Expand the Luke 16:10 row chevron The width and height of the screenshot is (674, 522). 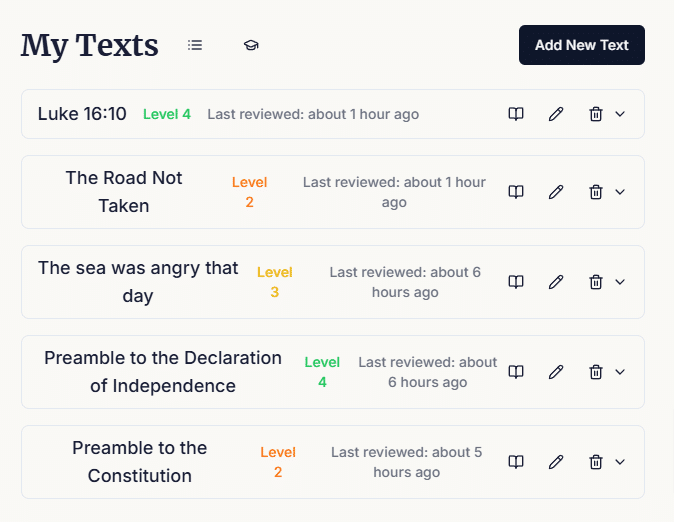tap(620, 114)
